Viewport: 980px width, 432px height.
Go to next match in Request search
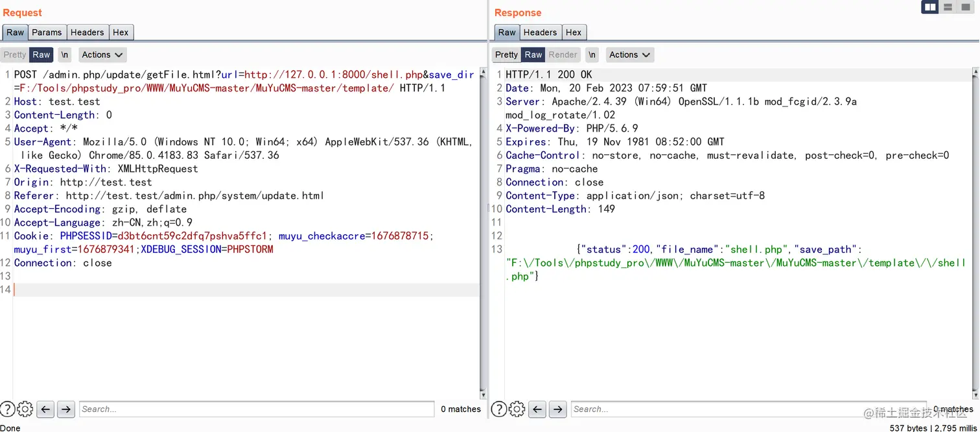tap(66, 409)
